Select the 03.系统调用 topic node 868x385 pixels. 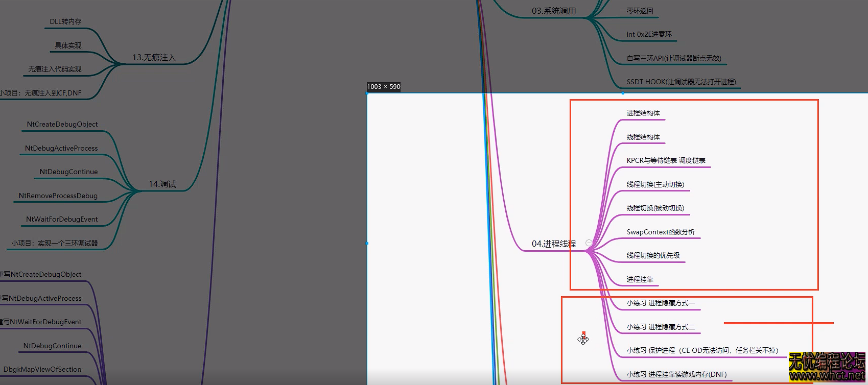pos(553,11)
